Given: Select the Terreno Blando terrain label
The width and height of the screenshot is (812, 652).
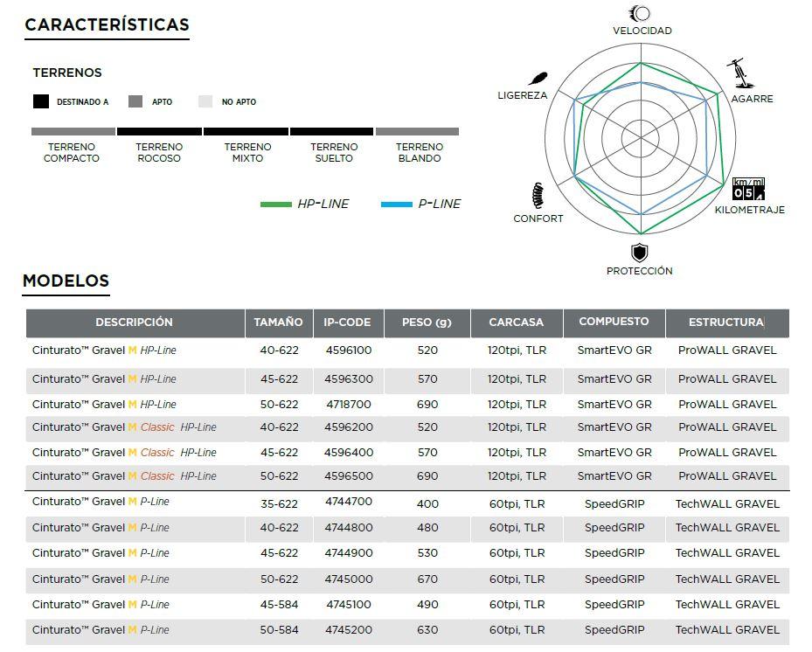Looking at the screenshot, I should click(419, 153).
